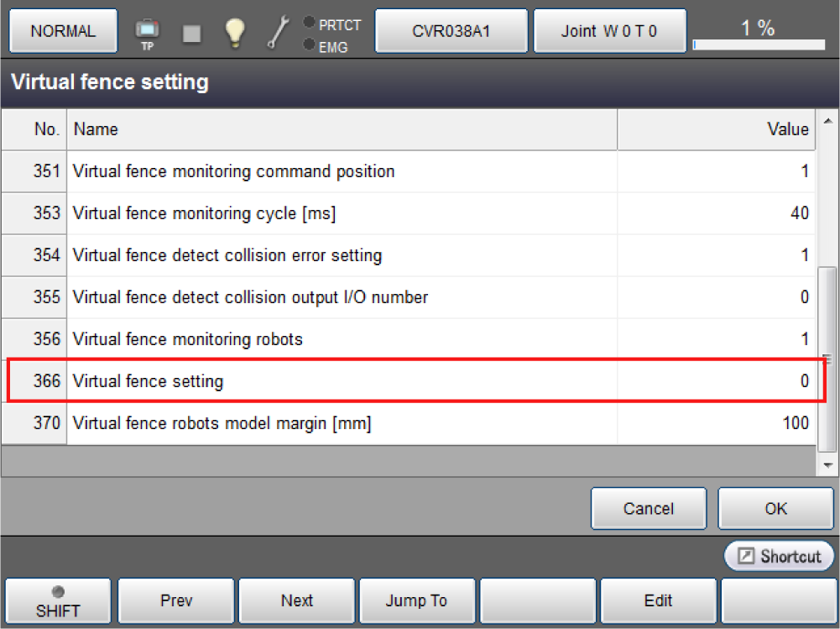The height and width of the screenshot is (629, 840).
Task: Toggle the SHIFT key button
Action: [58, 601]
